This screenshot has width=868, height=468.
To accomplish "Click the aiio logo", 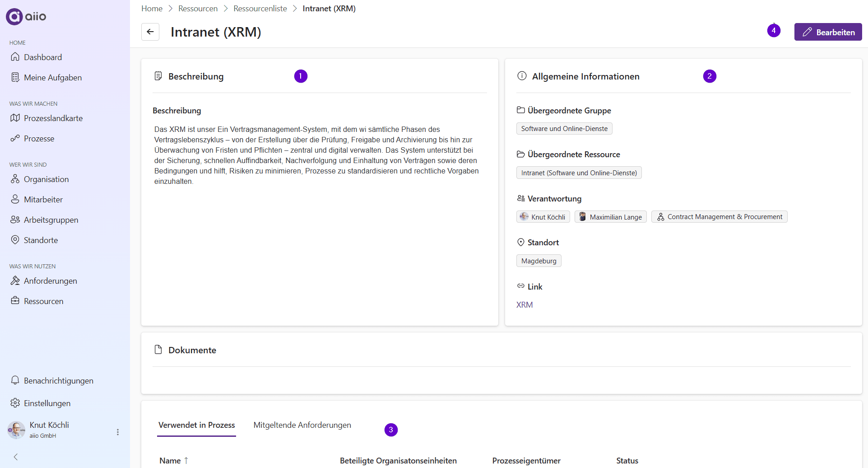I will tap(26, 17).
